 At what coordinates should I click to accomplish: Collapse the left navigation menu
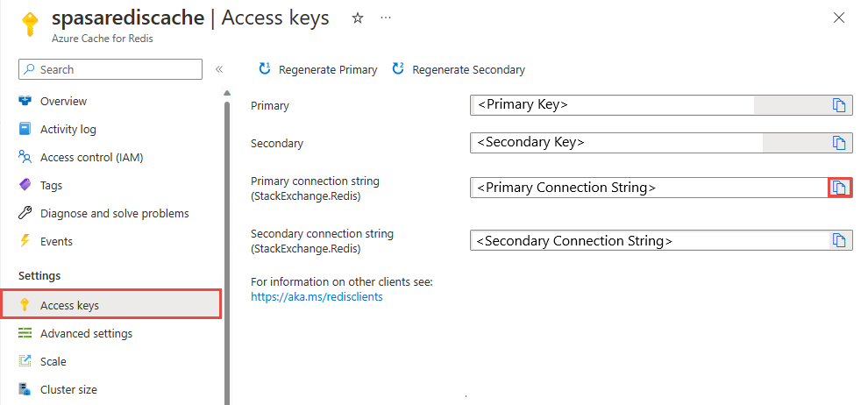pos(219,69)
